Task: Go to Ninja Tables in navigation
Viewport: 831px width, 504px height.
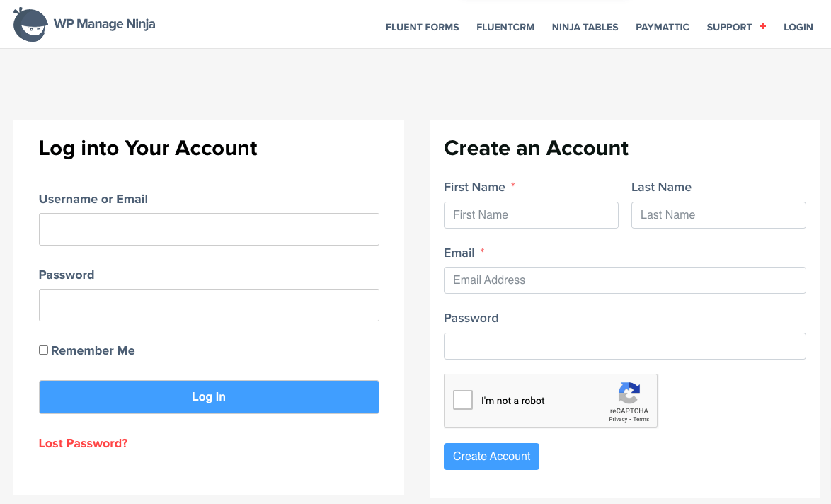Action: tap(585, 28)
